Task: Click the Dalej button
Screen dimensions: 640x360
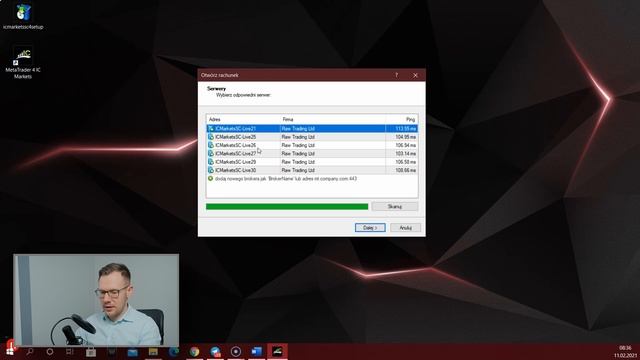Action: click(x=370, y=228)
